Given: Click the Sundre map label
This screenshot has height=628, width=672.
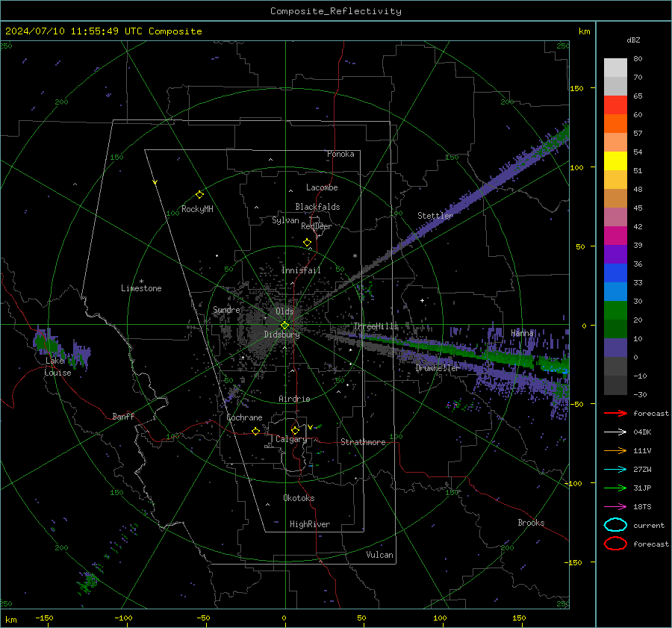Looking at the screenshot, I should click(x=226, y=309).
